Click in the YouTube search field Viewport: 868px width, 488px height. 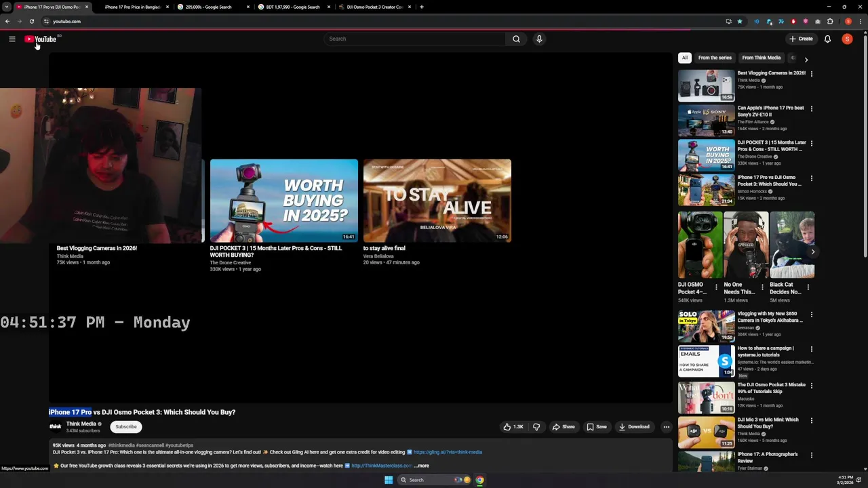pyautogui.click(x=414, y=39)
